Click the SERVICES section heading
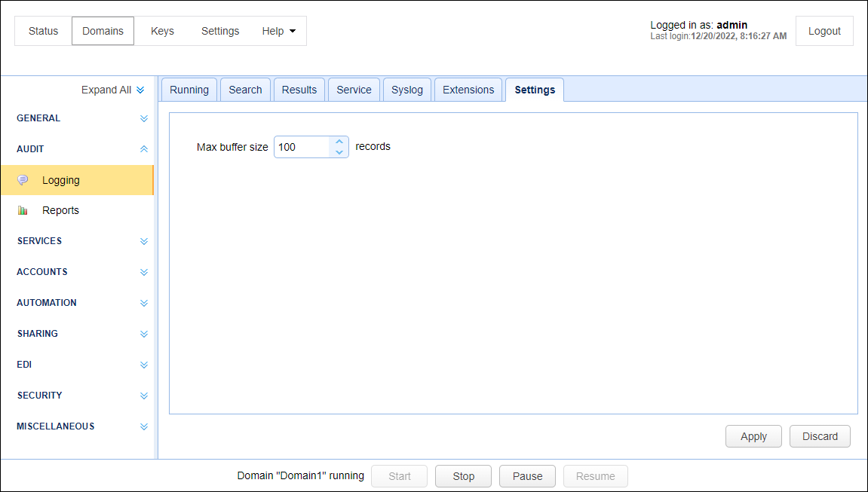 (x=39, y=241)
